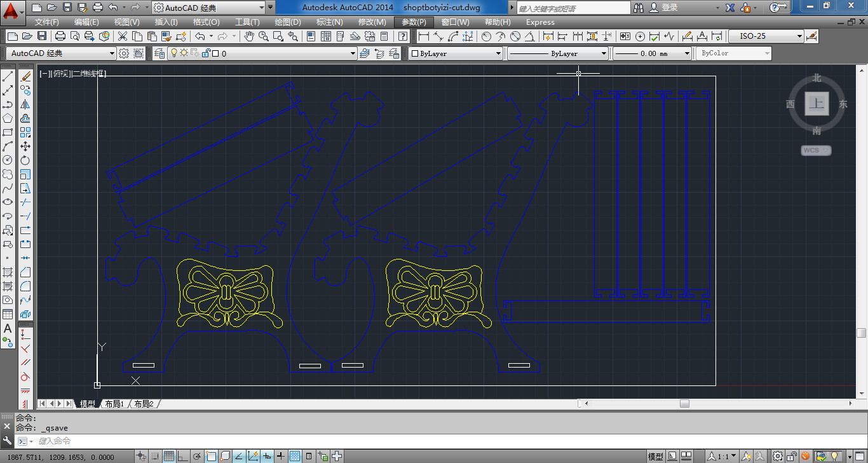Choose the Erase modify tool

tap(25, 77)
